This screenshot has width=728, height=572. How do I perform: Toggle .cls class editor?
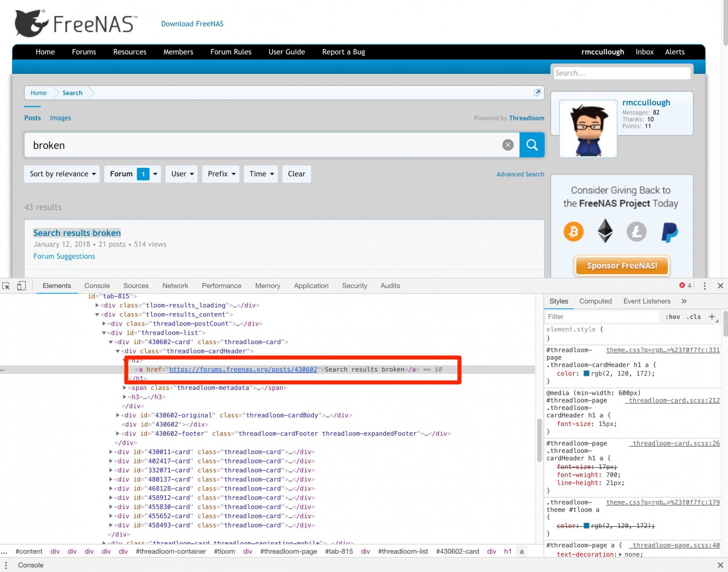coord(694,317)
